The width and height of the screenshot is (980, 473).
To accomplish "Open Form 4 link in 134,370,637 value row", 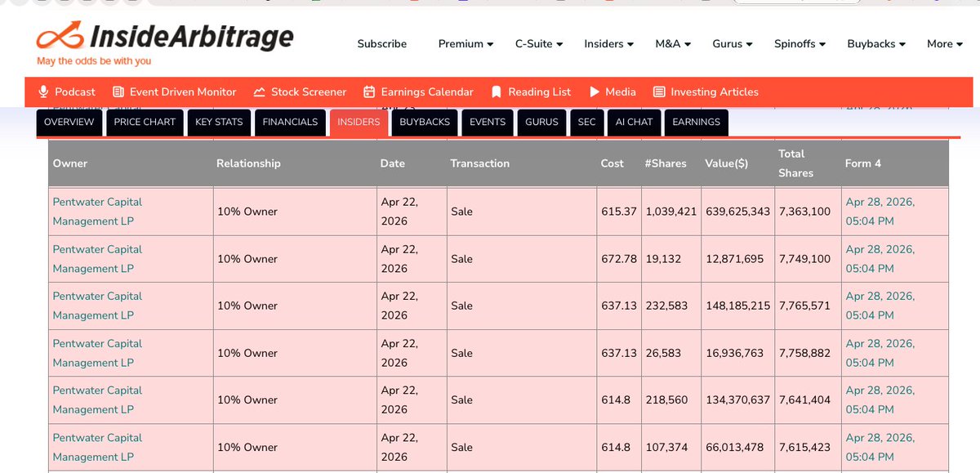I will click(x=880, y=399).
